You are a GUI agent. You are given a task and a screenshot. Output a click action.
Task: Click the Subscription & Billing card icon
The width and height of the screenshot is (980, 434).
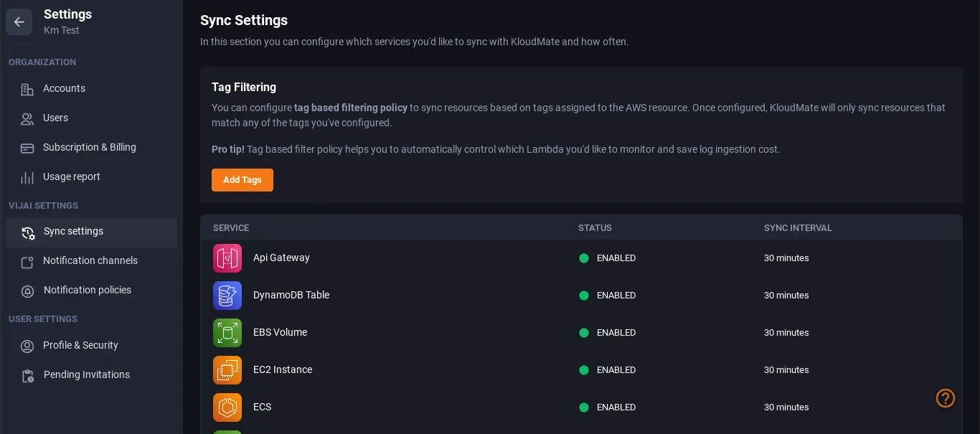[x=27, y=148]
